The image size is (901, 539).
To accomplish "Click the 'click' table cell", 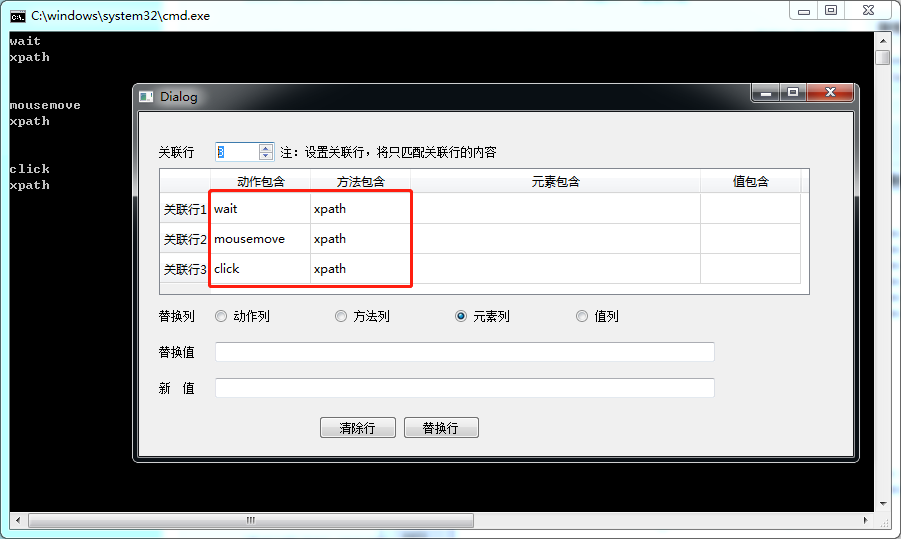I will 261,268.
